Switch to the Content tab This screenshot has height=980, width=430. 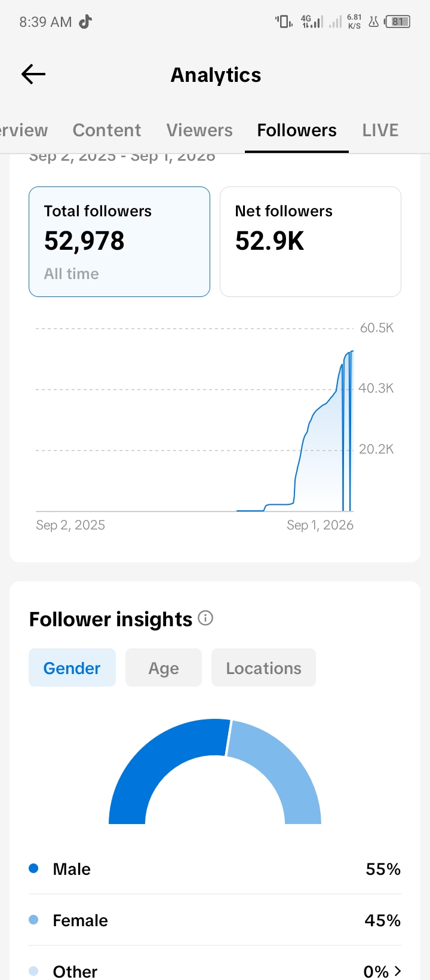[x=107, y=130]
